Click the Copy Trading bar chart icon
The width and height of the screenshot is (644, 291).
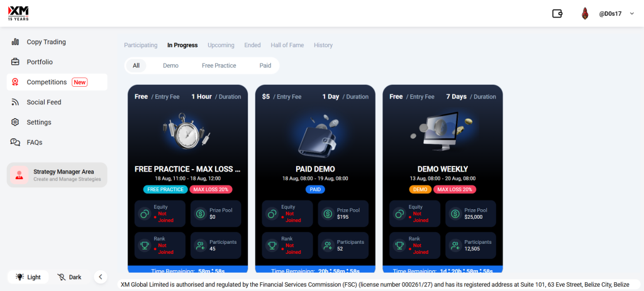(15, 42)
